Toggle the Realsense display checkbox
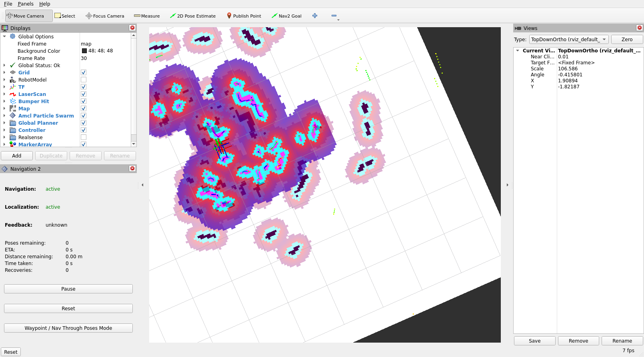Image resolution: width=644 pixels, height=357 pixels. click(x=84, y=138)
